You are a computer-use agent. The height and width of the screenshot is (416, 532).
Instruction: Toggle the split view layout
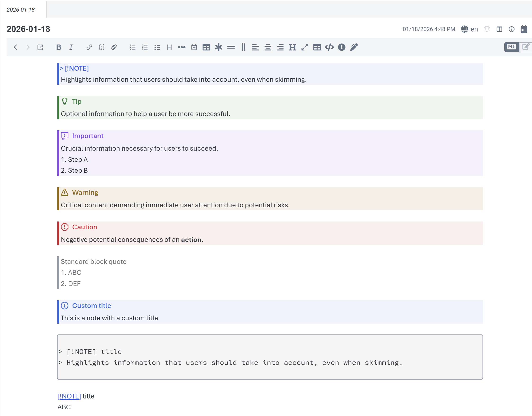point(499,29)
